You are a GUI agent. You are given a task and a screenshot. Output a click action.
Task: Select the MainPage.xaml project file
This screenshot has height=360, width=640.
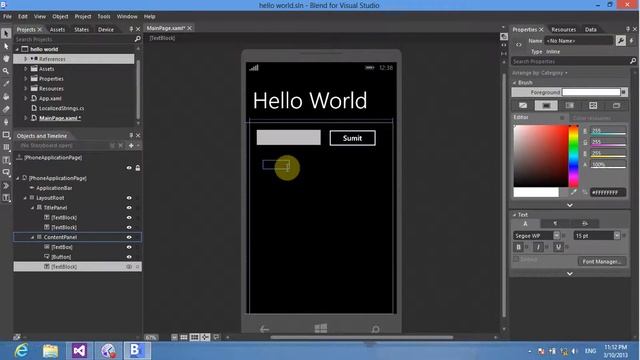click(60, 118)
